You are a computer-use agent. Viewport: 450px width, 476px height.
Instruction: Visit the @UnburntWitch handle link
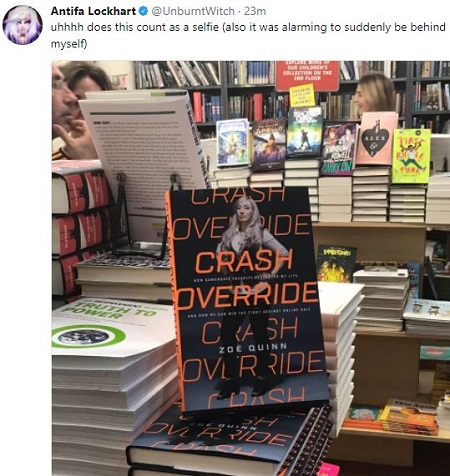[193, 11]
